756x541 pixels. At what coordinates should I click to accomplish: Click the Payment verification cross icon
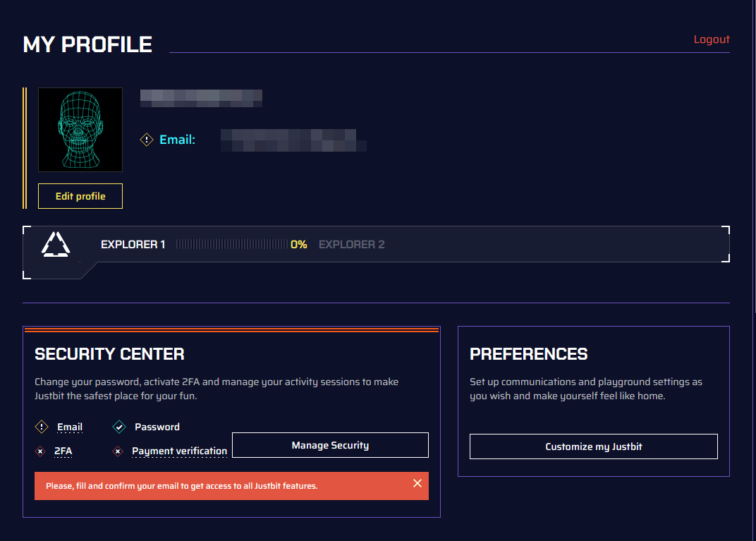(x=118, y=451)
